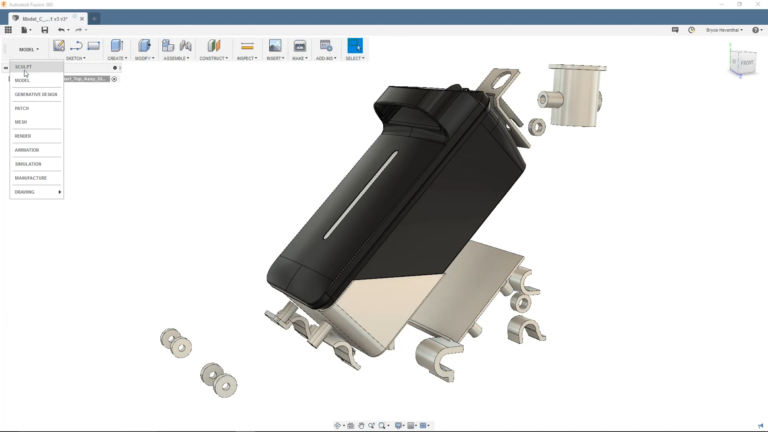Click the black dot in browser header
The image size is (768, 432).
pos(115,68)
